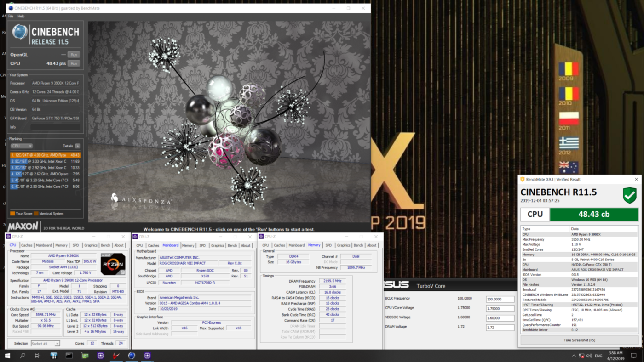Click the AMD Ryzen logo in CPU-Z
The image size is (644, 362).
coord(114,264)
